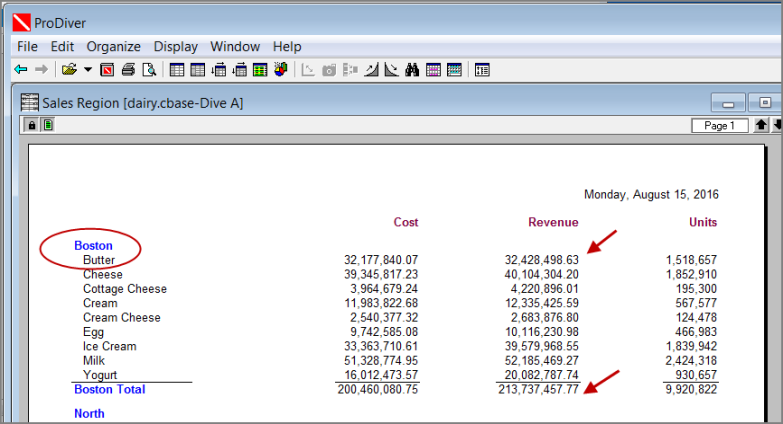This screenshot has height=424, width=783.
Task: Restore the Sales Region child window
Action: [x=765, y=103]
